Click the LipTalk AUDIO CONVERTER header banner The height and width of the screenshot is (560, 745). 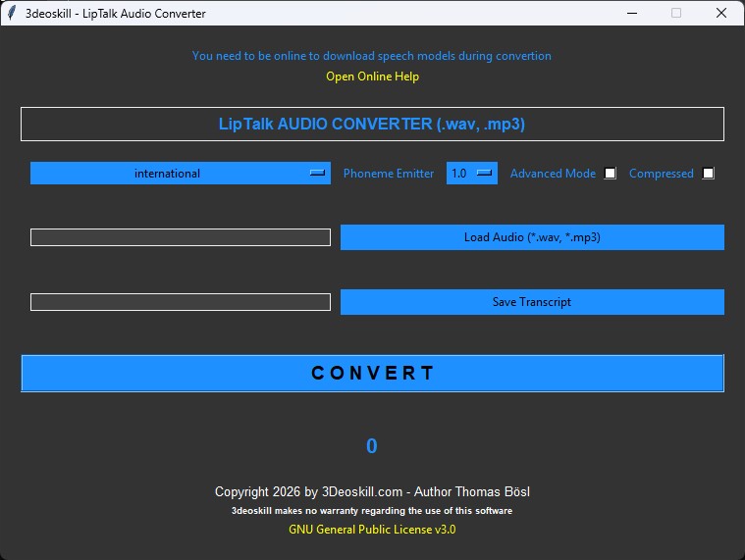click(x=372, y=125)
